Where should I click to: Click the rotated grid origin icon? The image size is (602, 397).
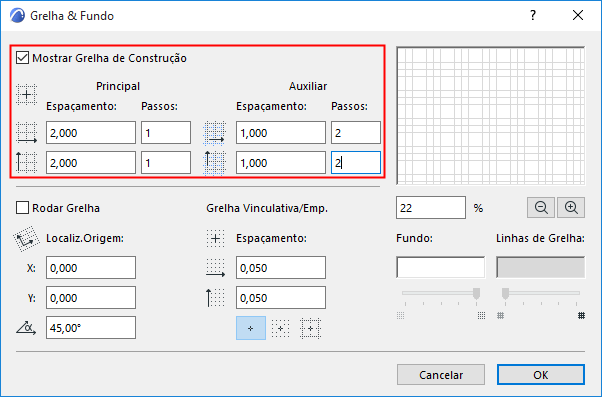(x=26, y=239)
